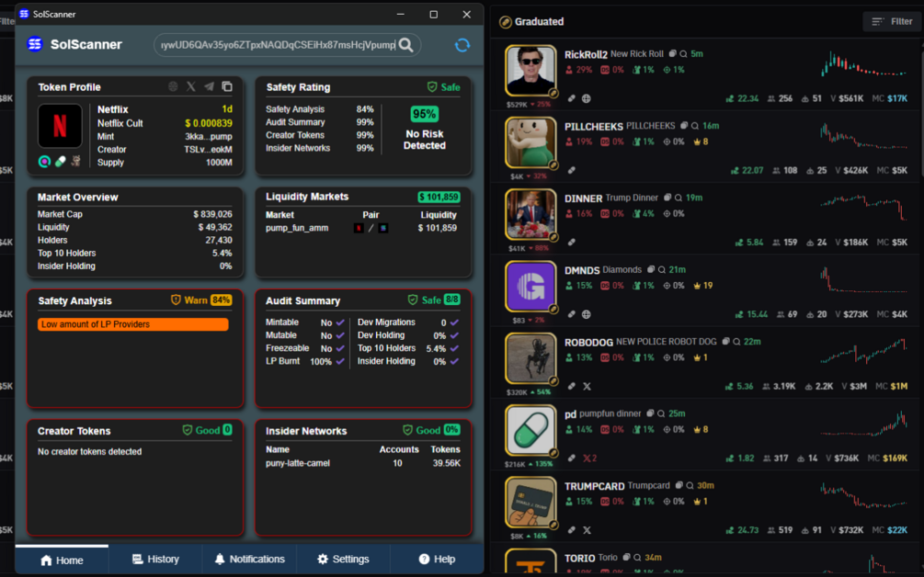Screen dimensions: 924x577
Task: Open the RickRoll2 token thumbnail
Action: pyautogui.click(x=530, y=70)
